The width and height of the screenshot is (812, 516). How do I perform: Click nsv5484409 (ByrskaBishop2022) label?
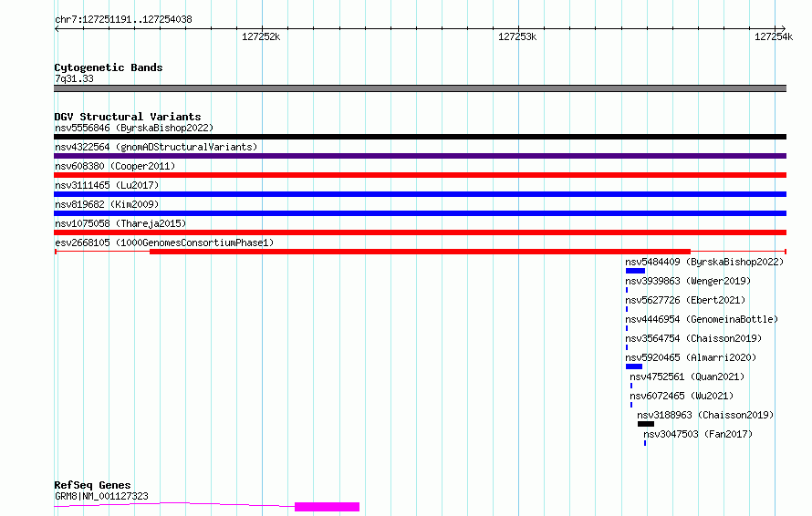click(704, 262)
